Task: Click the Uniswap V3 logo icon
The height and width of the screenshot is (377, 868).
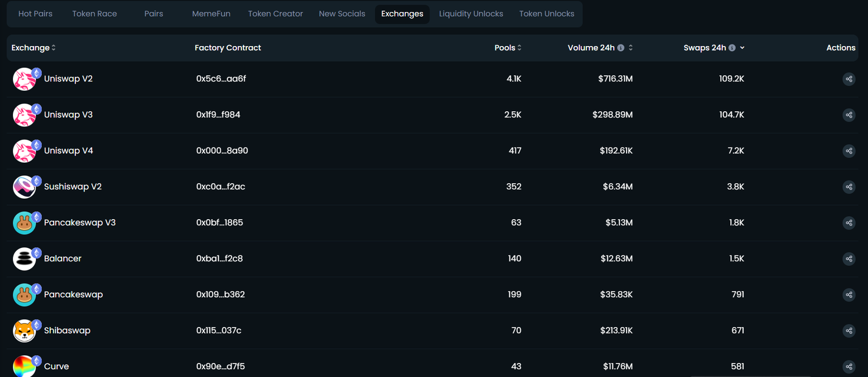Action: tap(24, 115)
